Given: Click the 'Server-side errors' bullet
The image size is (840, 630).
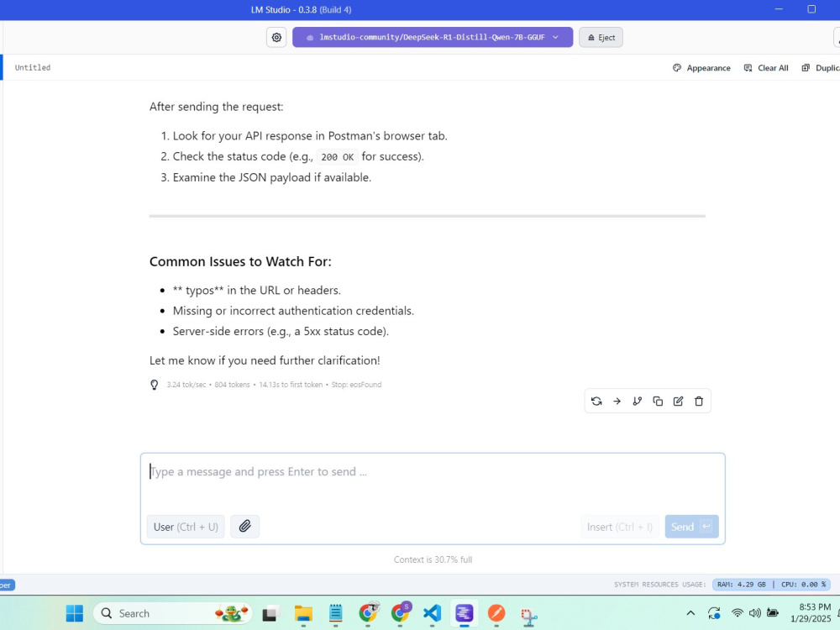Looking at the screenshot, I should click(281, 332).
